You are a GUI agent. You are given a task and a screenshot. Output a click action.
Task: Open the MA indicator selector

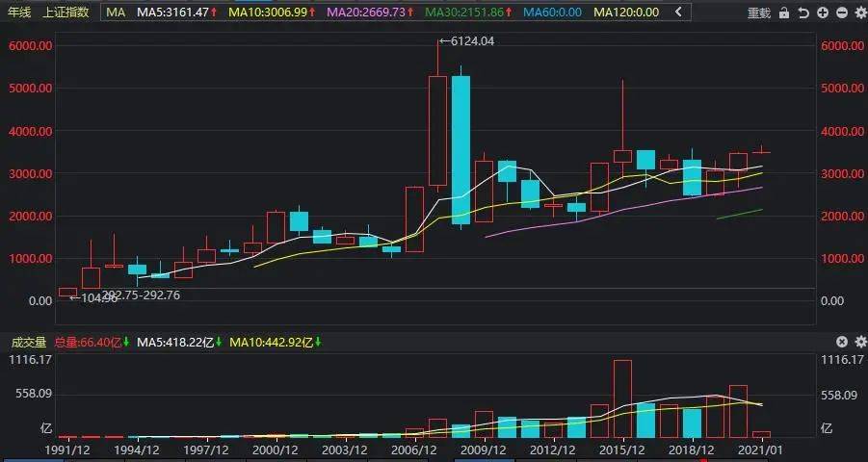pyautogui.click(x=116, y=12)
